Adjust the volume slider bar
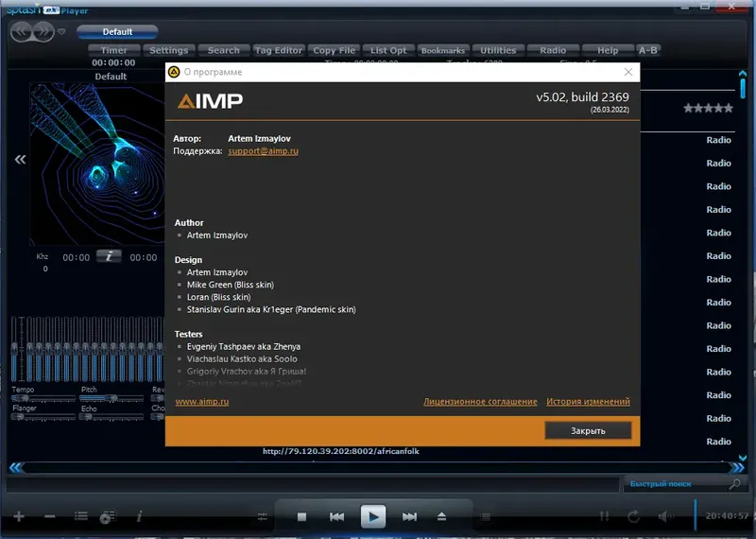This screenshot has width=756, height=539. pyautogui.click(x=696, y=514)
